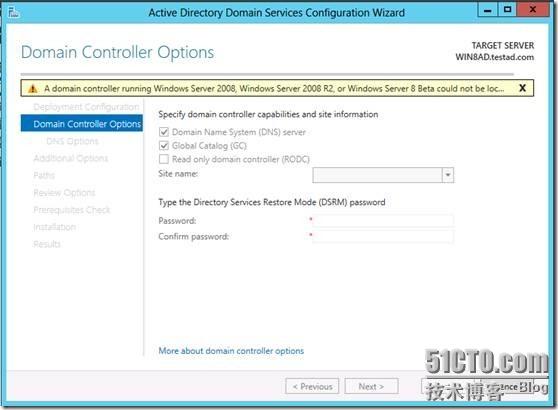Click the Domain Controller Options page heading
558x410 pixels.
coord(117,52)
